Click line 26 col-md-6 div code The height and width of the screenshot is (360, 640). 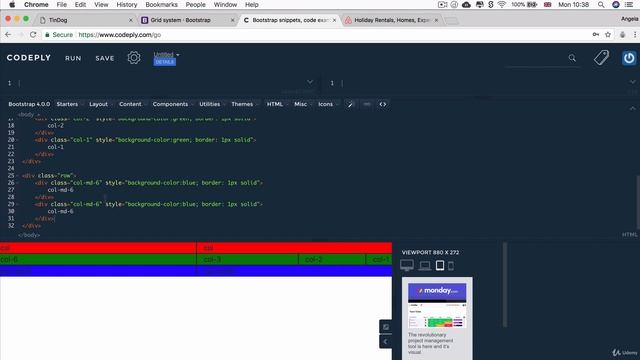tap(149, 183)
